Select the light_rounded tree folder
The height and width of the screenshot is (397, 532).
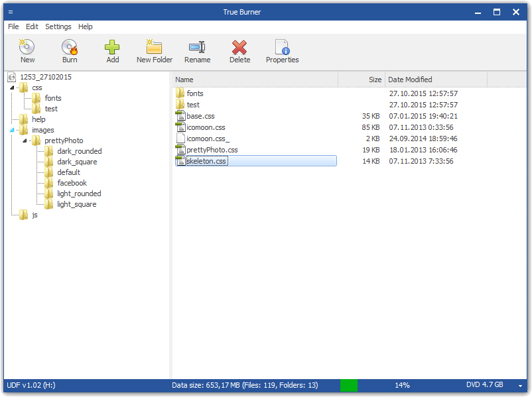79,194
